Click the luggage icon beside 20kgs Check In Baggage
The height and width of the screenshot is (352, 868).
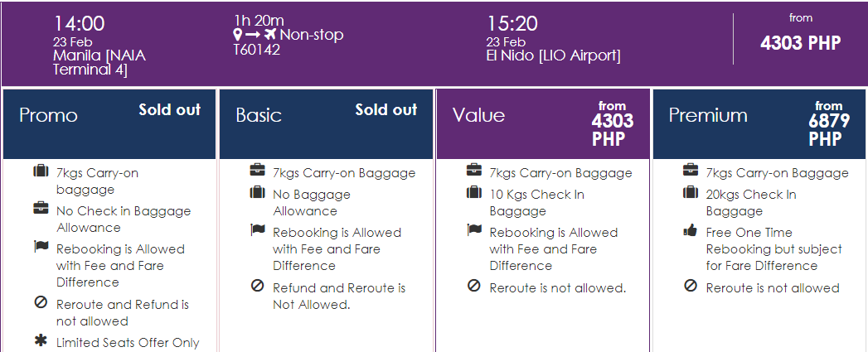[690, 193]
